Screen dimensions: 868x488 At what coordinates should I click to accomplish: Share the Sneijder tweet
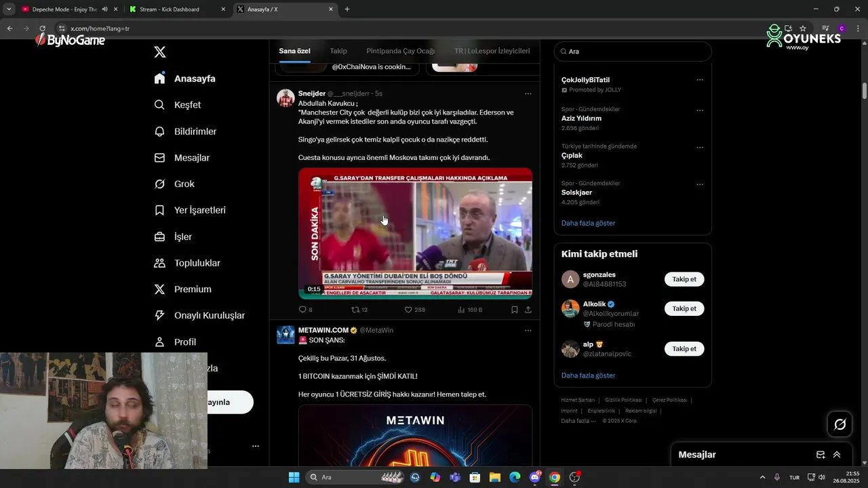click(x=528, y=310)
